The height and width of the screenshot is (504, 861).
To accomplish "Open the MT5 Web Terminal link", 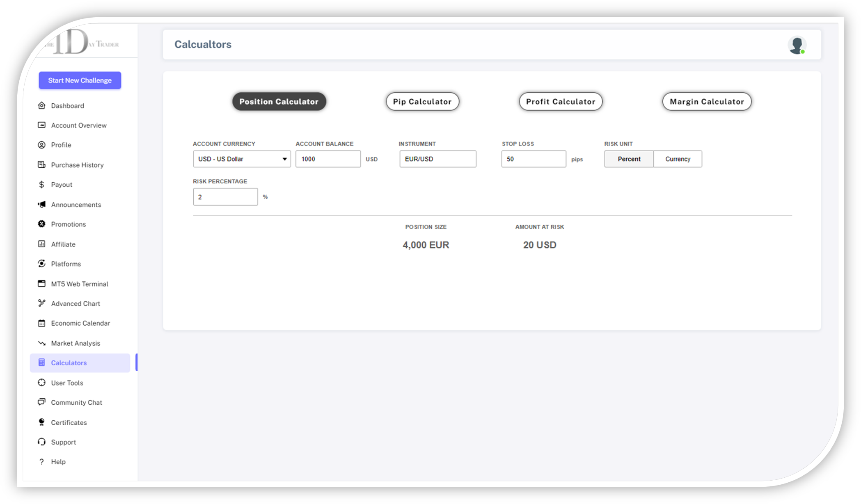I will [x=79, y=284].
